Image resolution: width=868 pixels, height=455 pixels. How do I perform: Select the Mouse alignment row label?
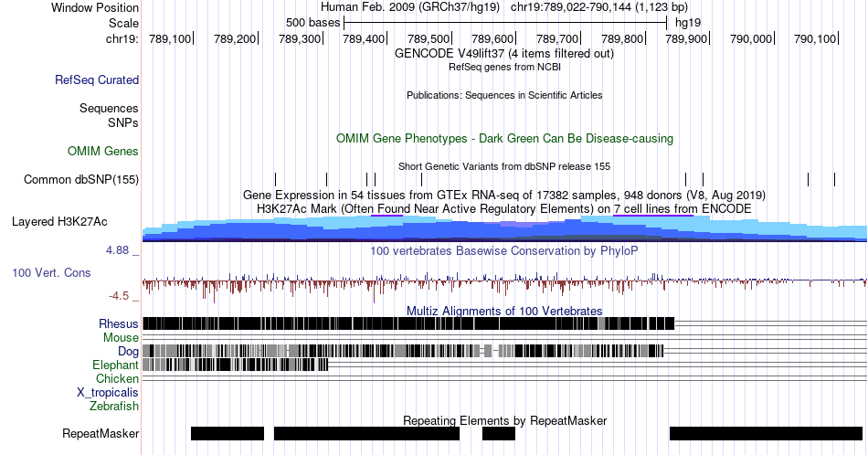pos(121,338)
